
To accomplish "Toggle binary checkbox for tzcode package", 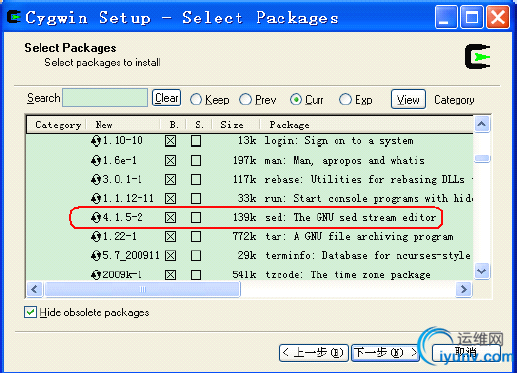I will coord(170,275).
